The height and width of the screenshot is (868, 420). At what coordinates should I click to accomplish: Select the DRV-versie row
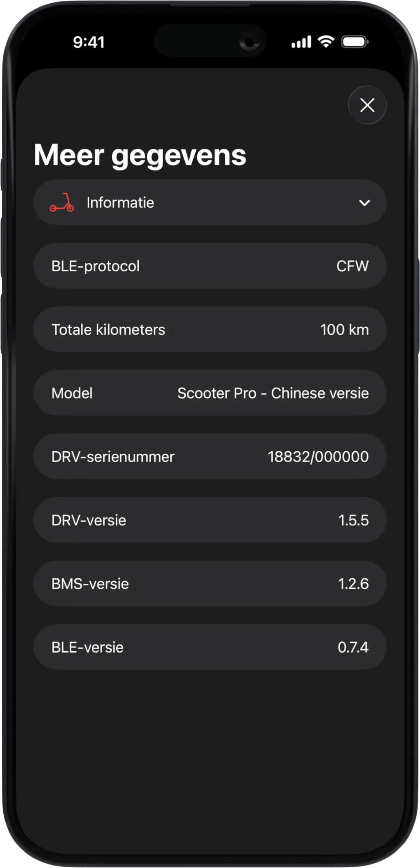tap(210, 521)
